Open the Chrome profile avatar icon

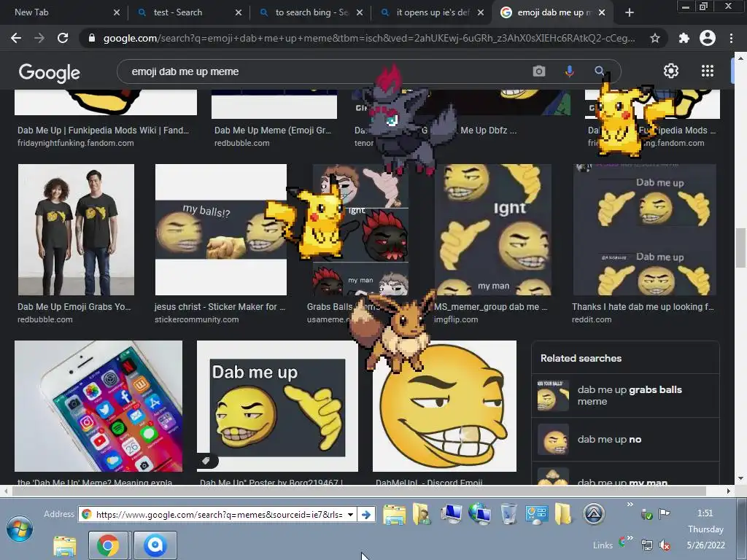[708, 38]
